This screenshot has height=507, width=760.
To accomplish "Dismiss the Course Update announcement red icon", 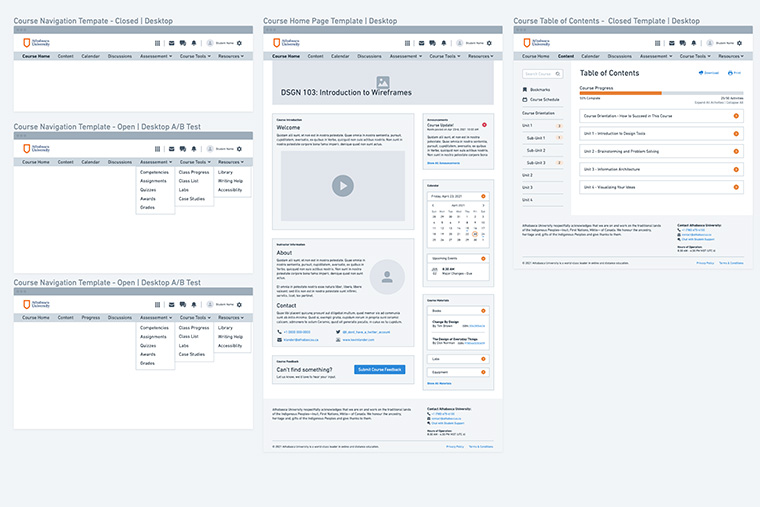I will point(484,125).
